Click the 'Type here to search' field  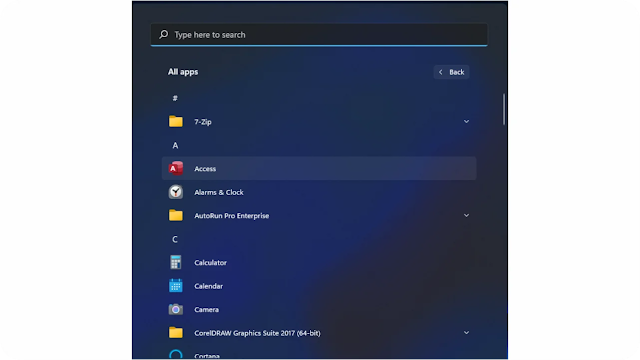[x=319, y=35]
